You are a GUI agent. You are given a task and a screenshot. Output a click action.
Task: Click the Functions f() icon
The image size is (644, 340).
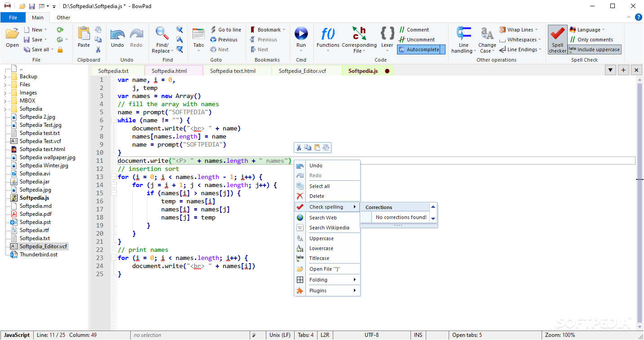(x=328, y=34)
